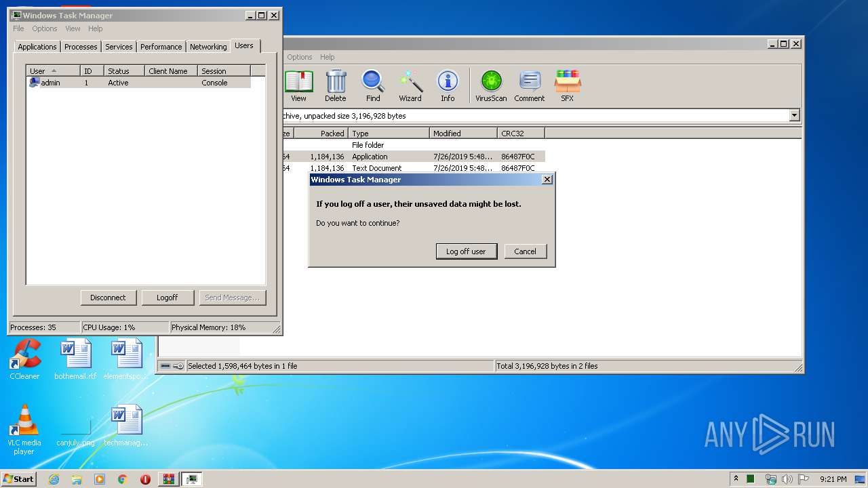Click the Active status cell for admin
Screen dimensions: 868x488
pyautogui.click(x=118, y=83)
